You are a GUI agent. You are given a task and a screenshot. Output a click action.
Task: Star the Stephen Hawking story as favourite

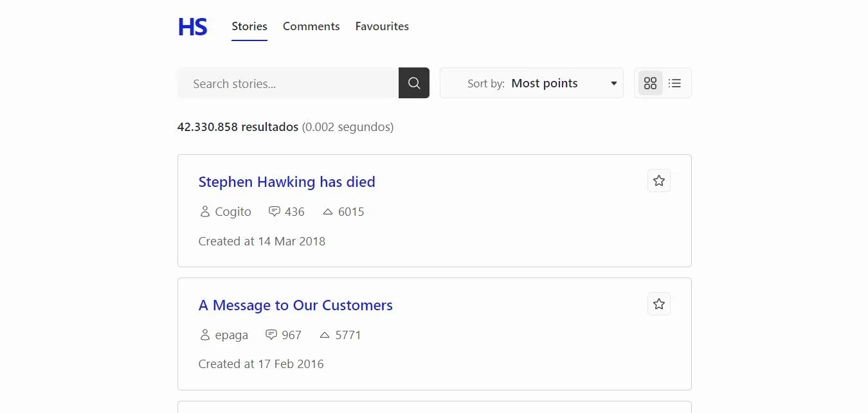pyautogui.click(x=658, y=181)
